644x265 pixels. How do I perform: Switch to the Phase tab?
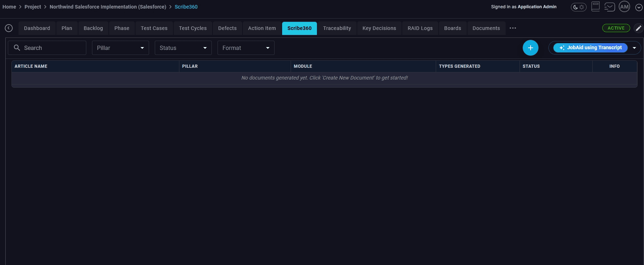[122, 28]
